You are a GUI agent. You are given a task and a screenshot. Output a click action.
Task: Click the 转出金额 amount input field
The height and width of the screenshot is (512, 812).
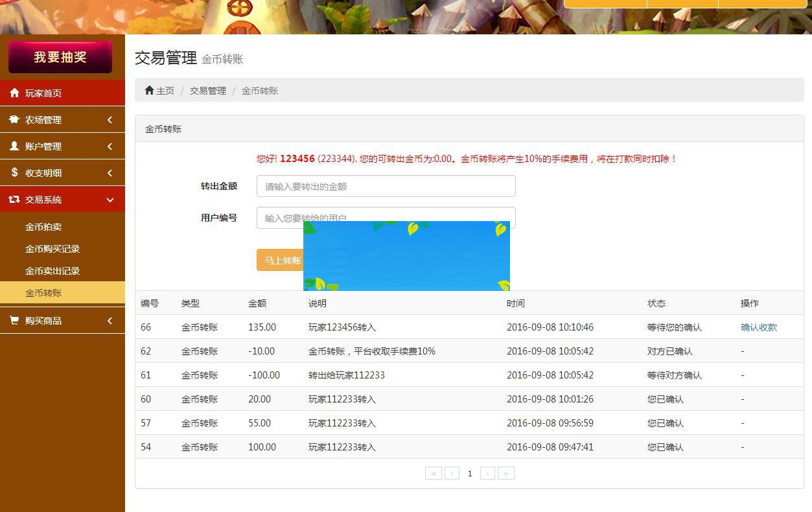(386, 186)
